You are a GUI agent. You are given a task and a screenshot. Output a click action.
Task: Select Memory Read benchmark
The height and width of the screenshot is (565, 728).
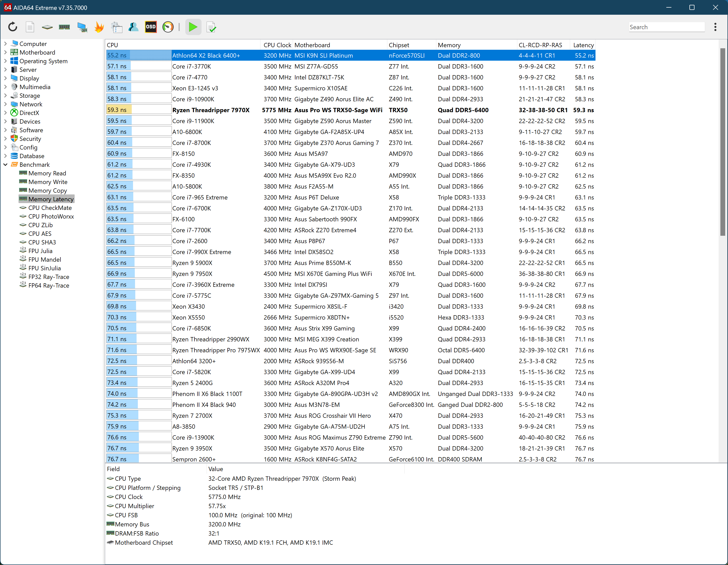[47, 173]
